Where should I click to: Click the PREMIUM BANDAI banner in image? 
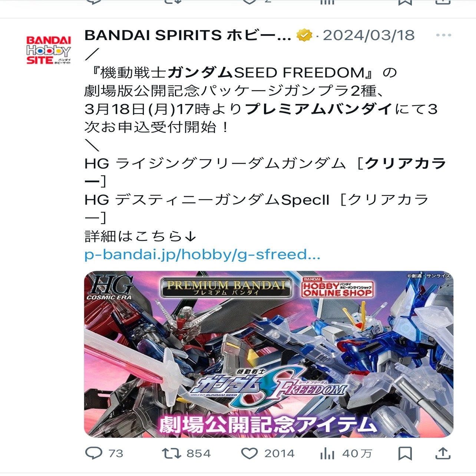pos(226,288)
